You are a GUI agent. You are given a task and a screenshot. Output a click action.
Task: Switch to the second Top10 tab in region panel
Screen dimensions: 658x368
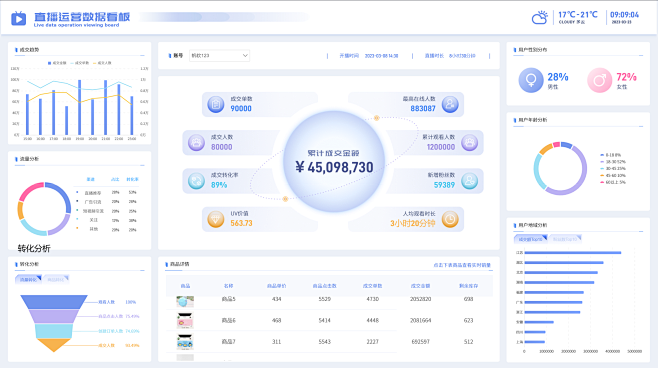pyautogui.click(x=565, y=239)
